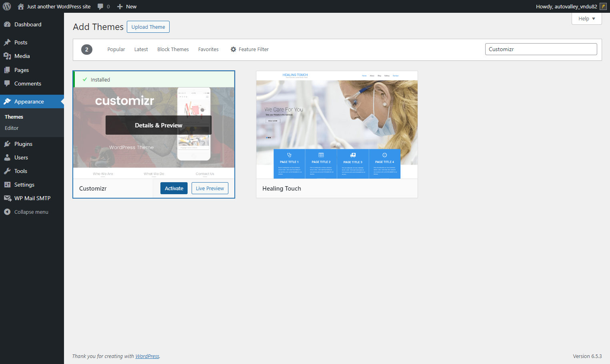Click the Dashboard gauge icon
Viewport: 610px width, 364px height.
[7, 24]
